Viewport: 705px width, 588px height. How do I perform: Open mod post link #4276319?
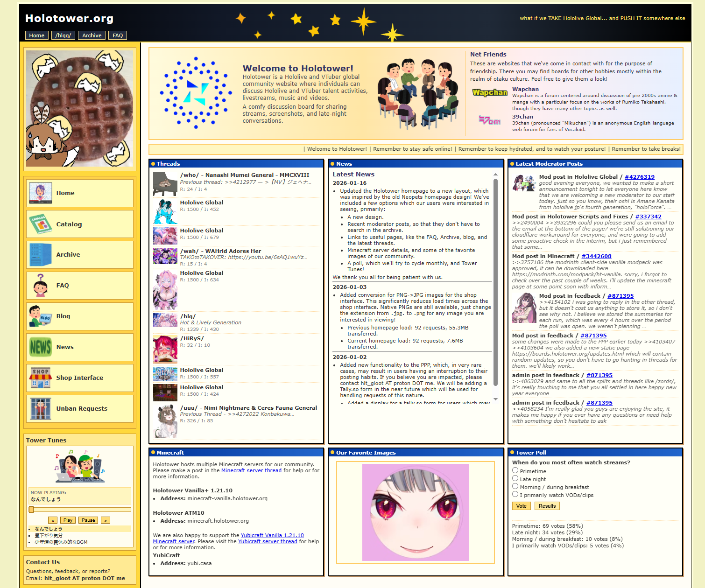pos(640,177)
